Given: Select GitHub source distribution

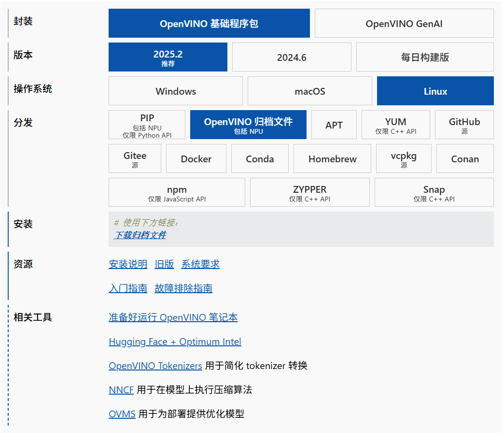Looking at the screenshot, I should pos(464,125).
